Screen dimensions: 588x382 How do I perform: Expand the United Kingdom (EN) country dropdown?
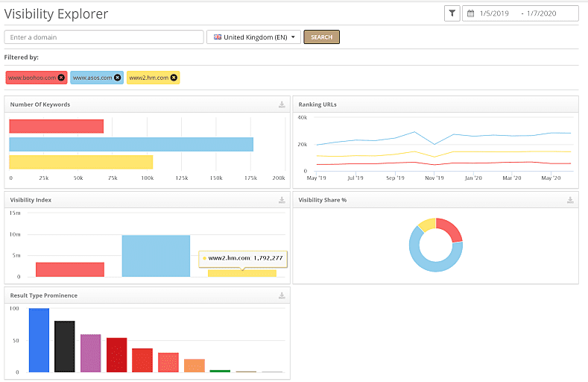click(253, 37)
